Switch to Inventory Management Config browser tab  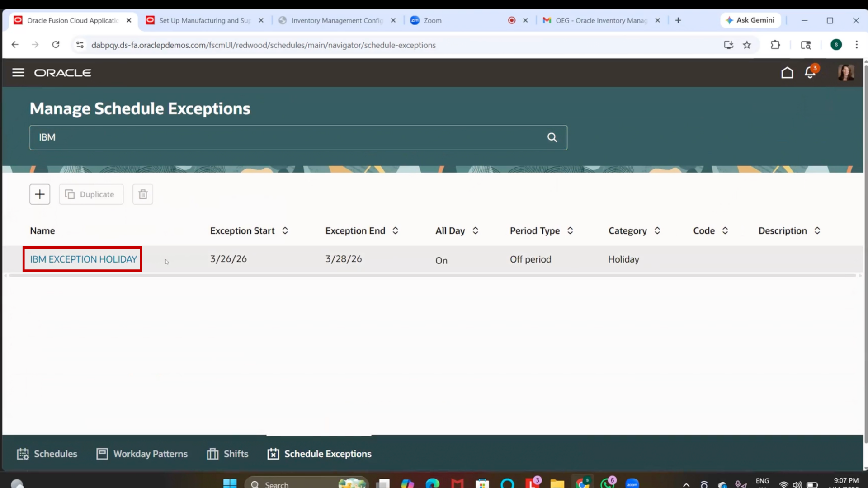337,20
